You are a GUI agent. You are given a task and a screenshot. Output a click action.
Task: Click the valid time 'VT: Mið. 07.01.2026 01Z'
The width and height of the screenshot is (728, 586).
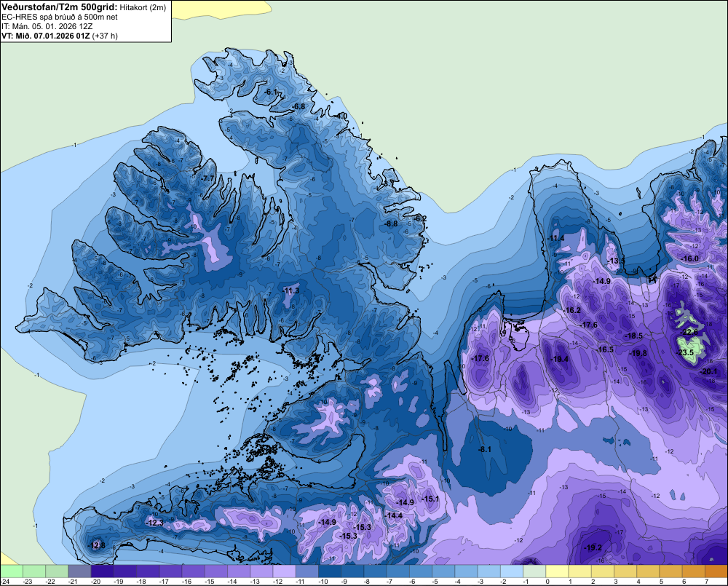45,36
